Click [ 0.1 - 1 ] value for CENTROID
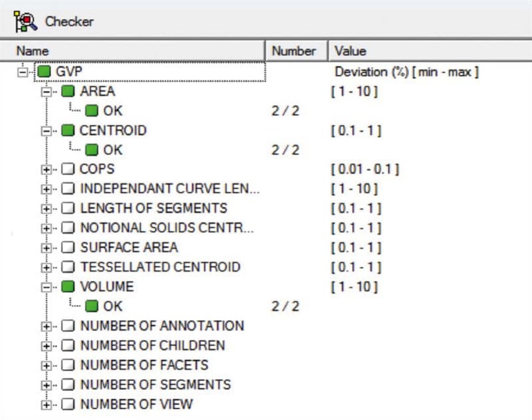The image size is (532, 420). pyautogui.click(x=356, y=130)
